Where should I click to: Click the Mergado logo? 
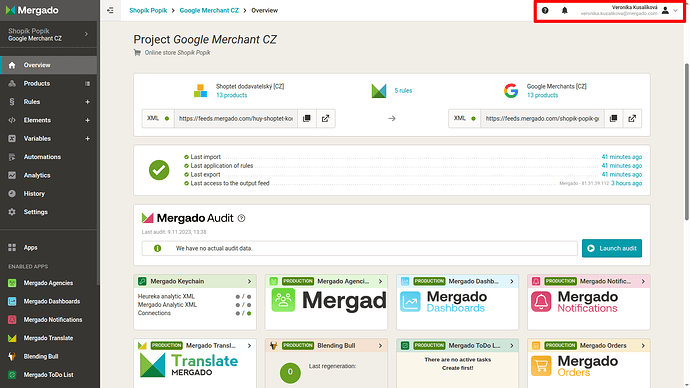coord(32,10)
